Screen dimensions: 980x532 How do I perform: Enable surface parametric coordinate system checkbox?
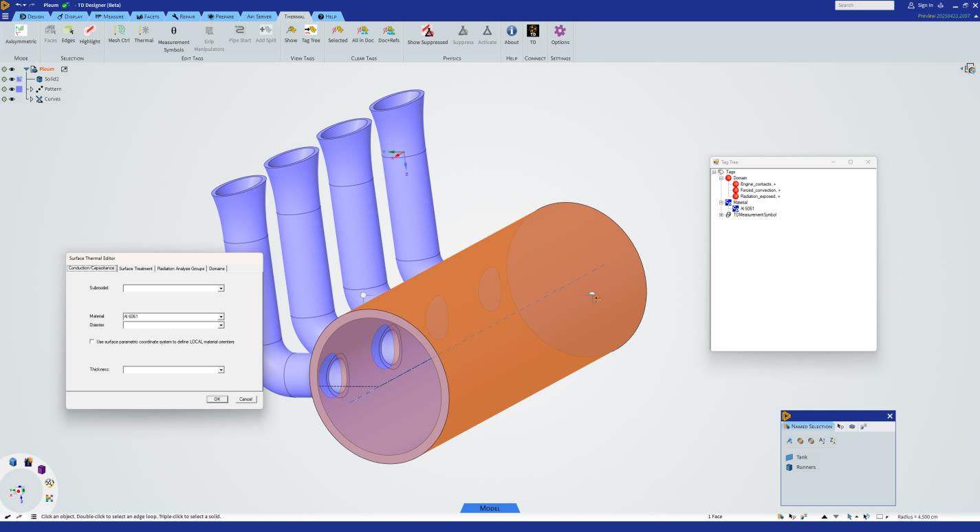pyautogui.click(x=92, y=342)
